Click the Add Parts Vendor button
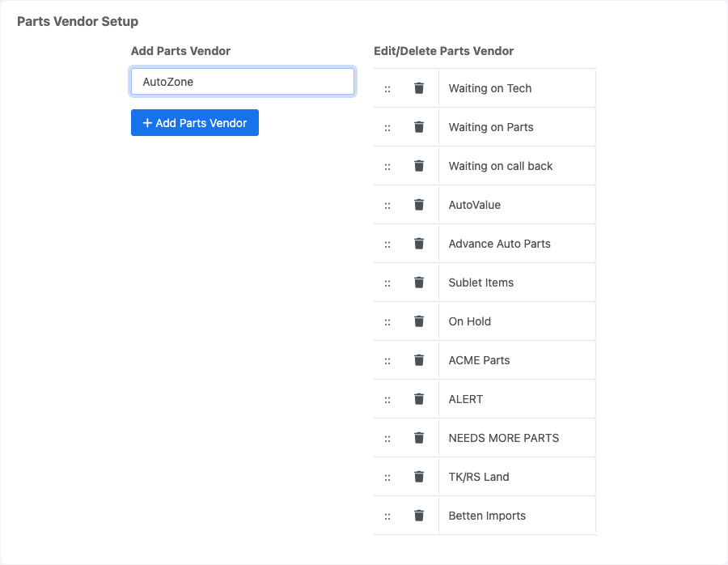 (194, 123)
